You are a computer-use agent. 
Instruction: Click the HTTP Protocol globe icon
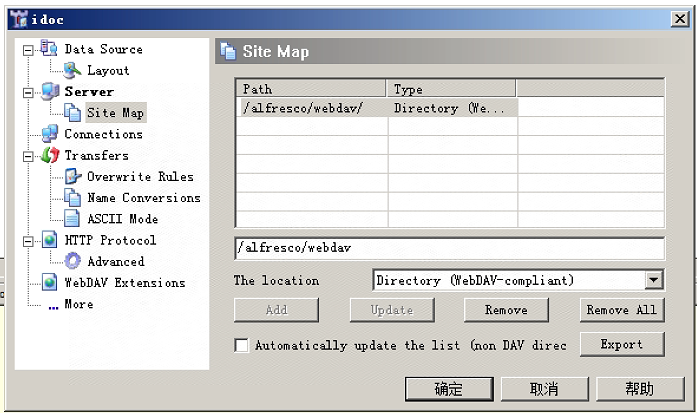(49, 240)
